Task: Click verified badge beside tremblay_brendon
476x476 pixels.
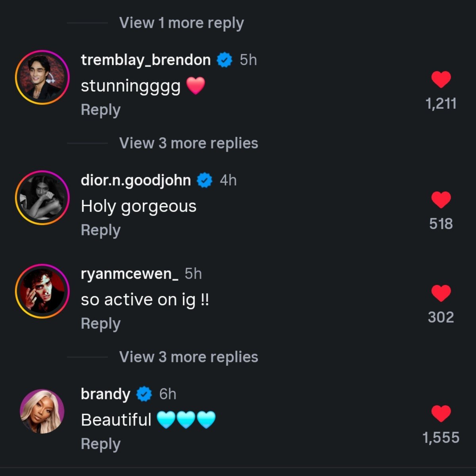Action: pyautogui.click(x=225, y=60)
